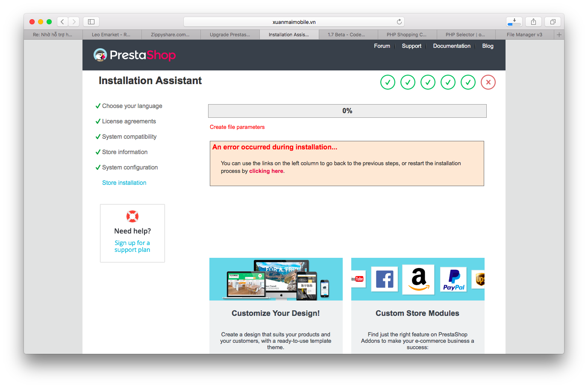This screenshot has width=588, height=388.
Task: Click the first green checkmark step circle
Action: (388, 82)
